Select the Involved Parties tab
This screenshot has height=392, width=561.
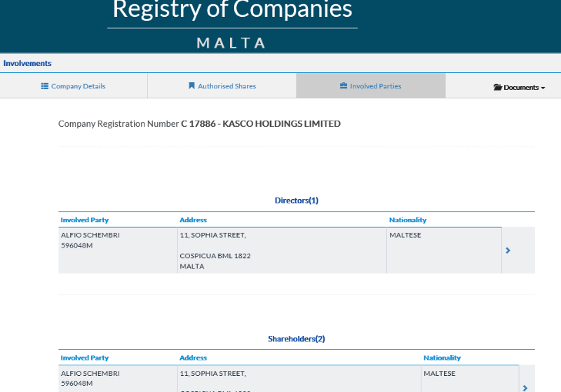point(371,86)
